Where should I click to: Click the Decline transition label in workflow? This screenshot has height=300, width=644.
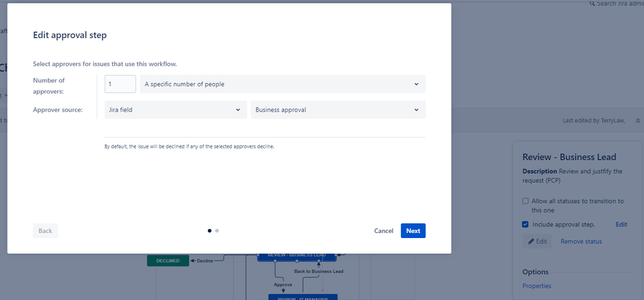[x=205, y=261]
